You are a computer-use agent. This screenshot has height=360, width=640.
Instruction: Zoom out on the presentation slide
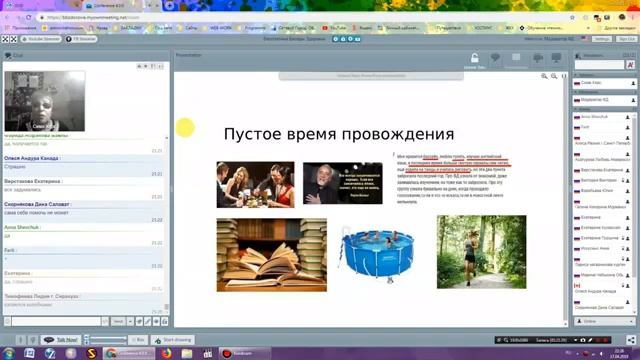[554, 76]
